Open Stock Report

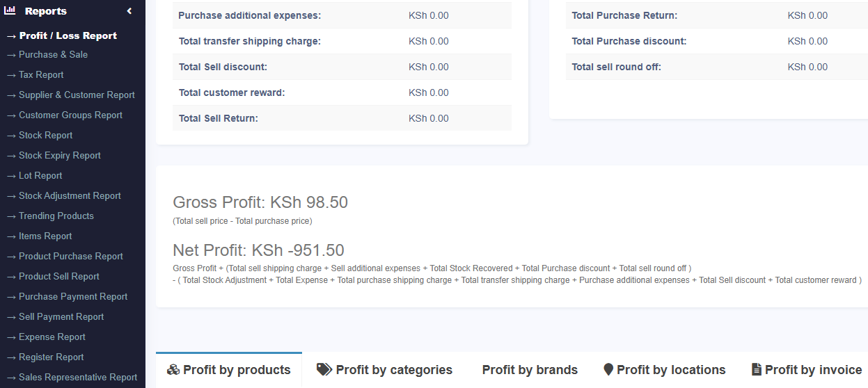click(x=40, y=135)
